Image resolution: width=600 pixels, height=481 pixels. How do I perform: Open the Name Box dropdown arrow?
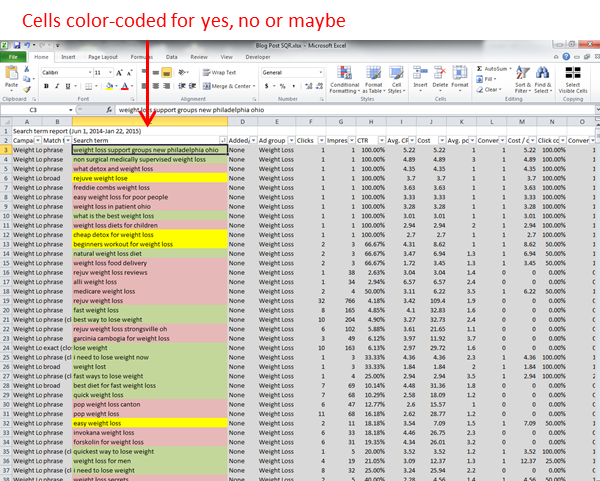click(71, 110)
